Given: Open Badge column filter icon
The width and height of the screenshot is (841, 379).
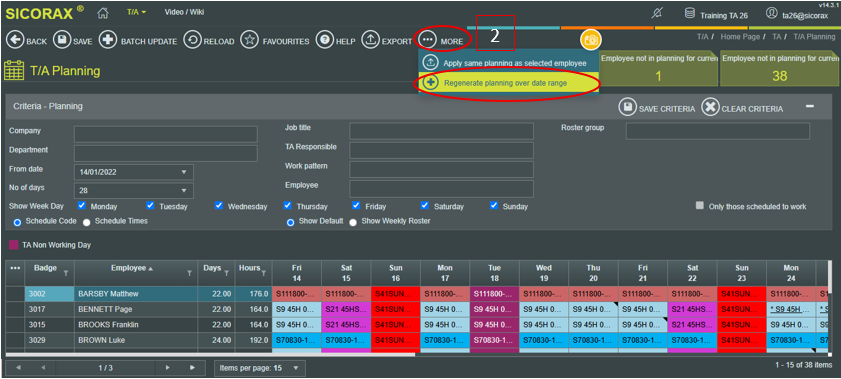Looking at the screenshot, I should 66,273.
